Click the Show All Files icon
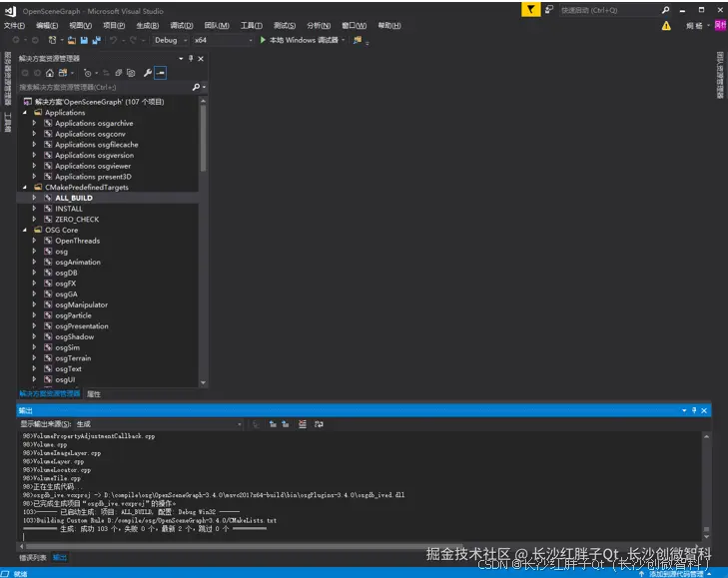The height and width of the screenshot is (578, 728). click(x=131, y=73)
